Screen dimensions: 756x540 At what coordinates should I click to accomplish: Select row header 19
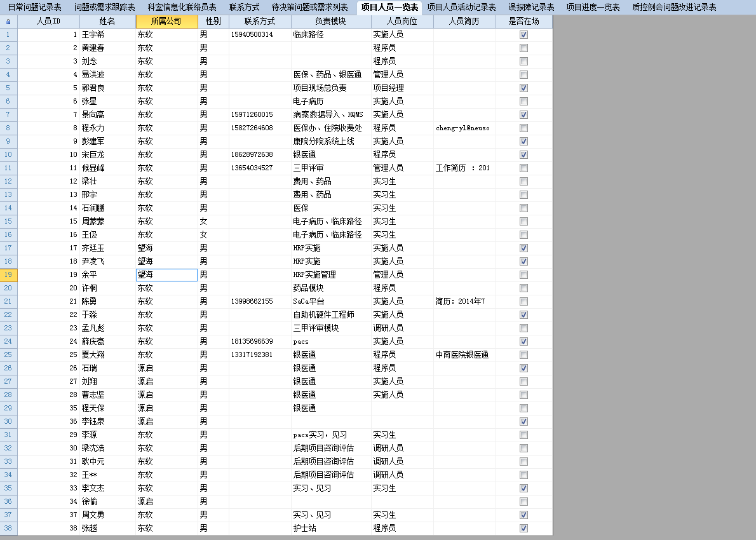tap(9, 275)
